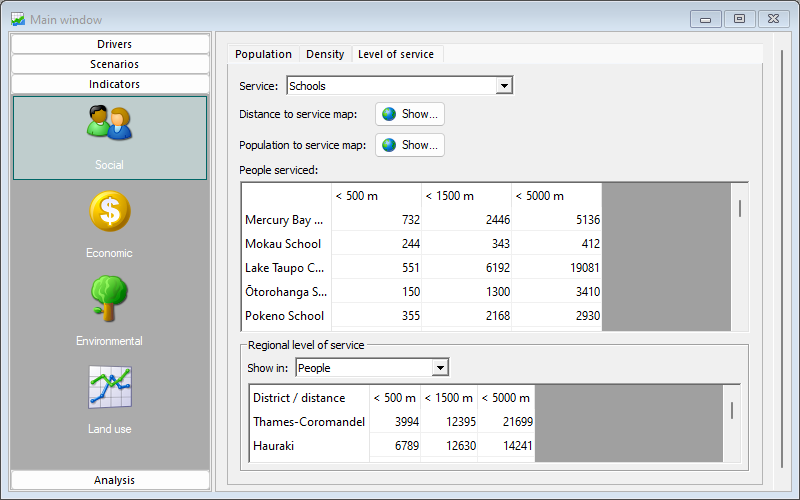
Task: Click the District / distance header cell
Action: tap(310, 398)
